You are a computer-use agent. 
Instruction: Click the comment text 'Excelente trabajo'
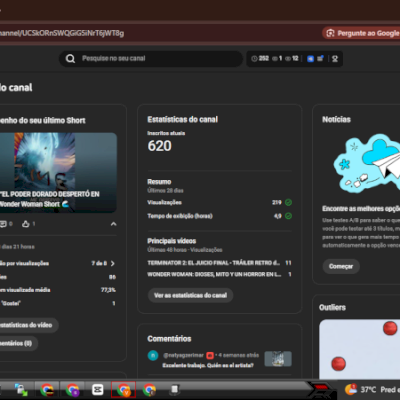(208, 366)
